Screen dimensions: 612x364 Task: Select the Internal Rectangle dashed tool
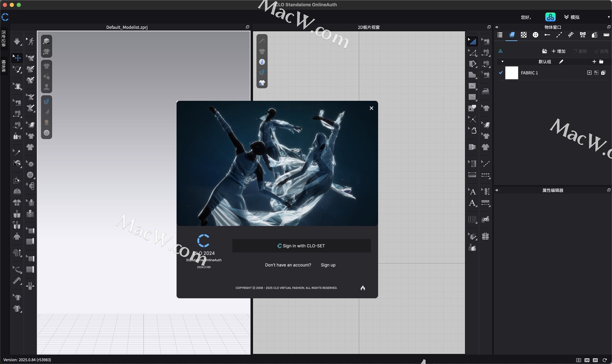[x=472, y=97]
